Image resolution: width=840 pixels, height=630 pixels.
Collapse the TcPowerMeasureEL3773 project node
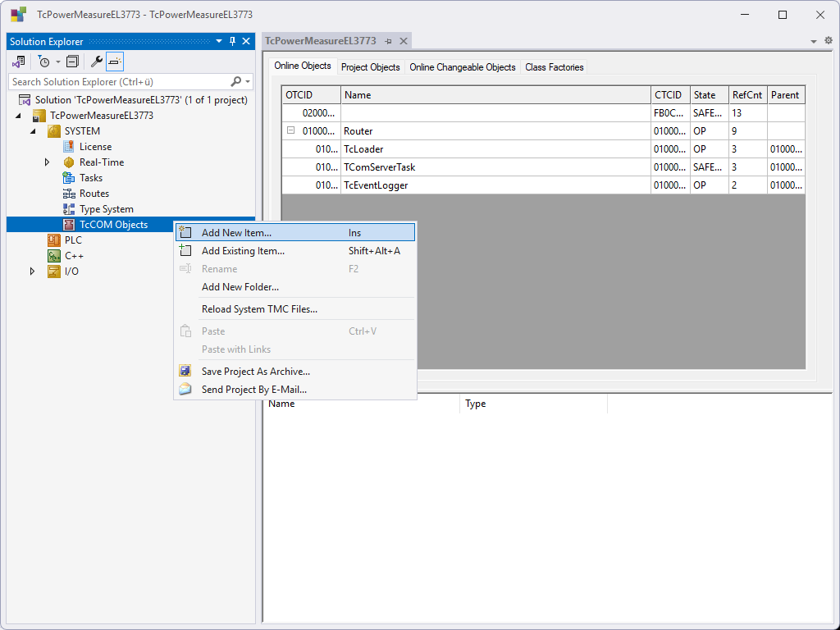point(19,116)
